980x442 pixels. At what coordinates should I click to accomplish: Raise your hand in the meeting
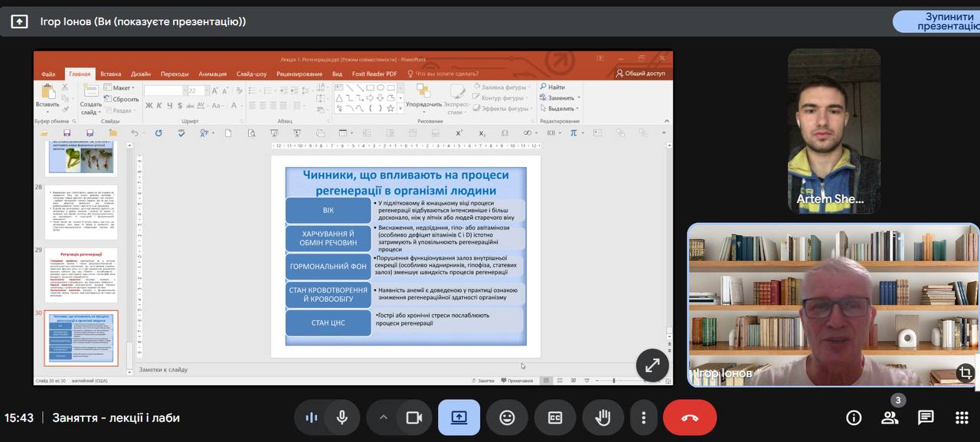[603, 417]
